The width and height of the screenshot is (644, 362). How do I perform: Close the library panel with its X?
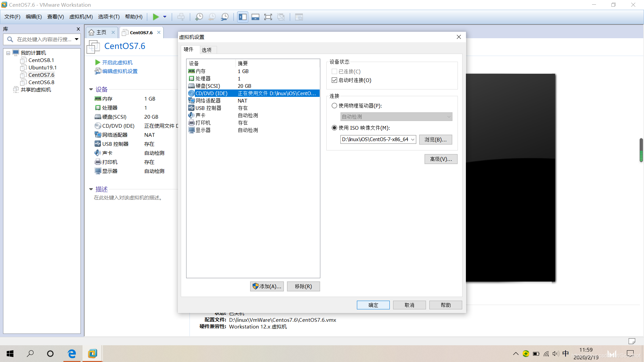click(78, 29)
